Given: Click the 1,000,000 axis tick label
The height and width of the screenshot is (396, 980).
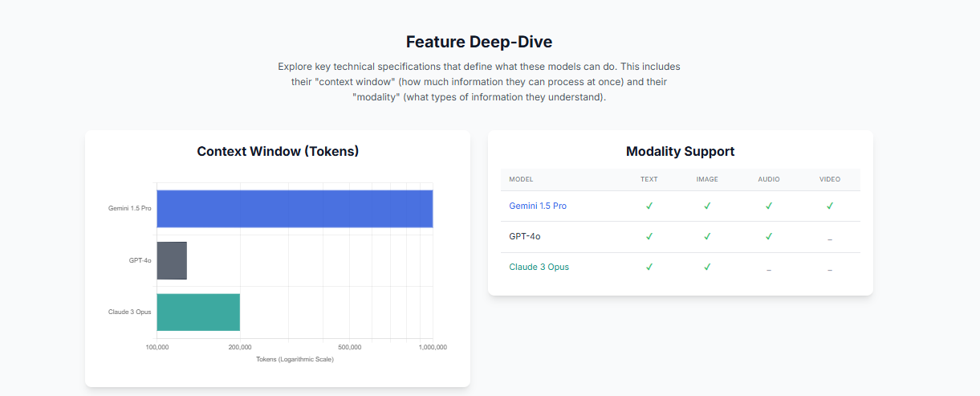Looking at the screenshot, I should 433,347.
